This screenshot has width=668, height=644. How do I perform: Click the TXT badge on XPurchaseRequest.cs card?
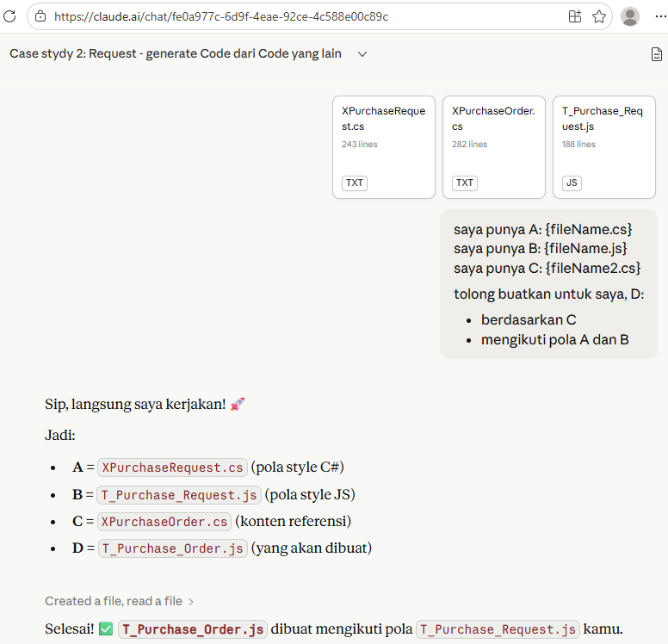pyautogui.click(x=355, y=183)
